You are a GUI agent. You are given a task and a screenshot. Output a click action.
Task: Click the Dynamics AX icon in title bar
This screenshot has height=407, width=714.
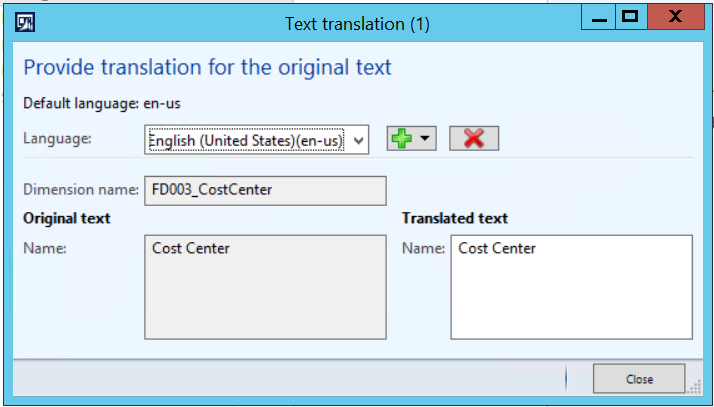point(28,22)
